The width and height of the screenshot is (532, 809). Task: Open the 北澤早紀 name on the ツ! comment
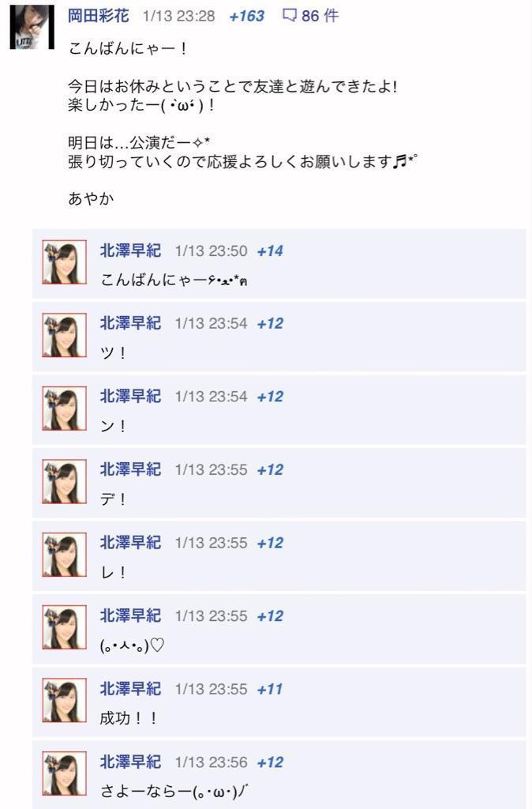coord(130,323)
